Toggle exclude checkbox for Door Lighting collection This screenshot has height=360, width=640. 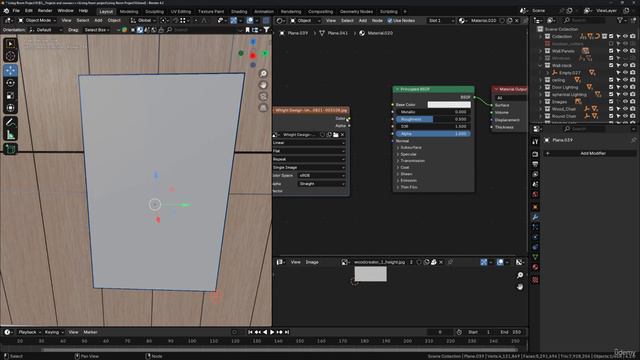[x=611, y=87]
